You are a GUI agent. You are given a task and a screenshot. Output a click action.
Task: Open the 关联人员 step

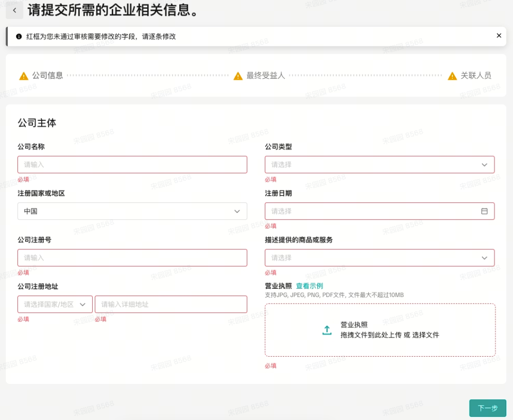(475, 76)
